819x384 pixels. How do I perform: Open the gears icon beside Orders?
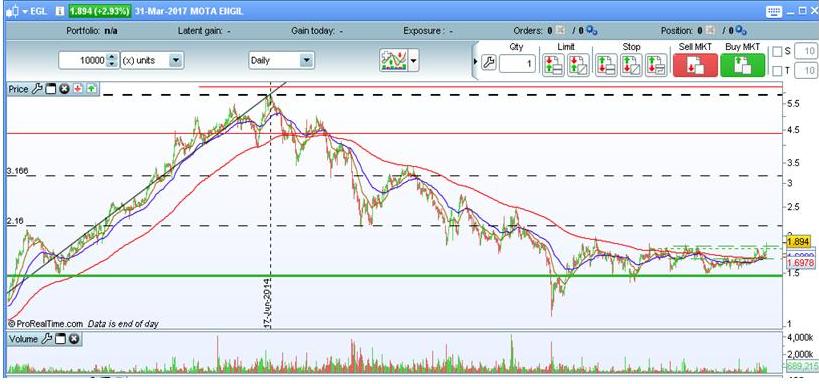(592, 31)
